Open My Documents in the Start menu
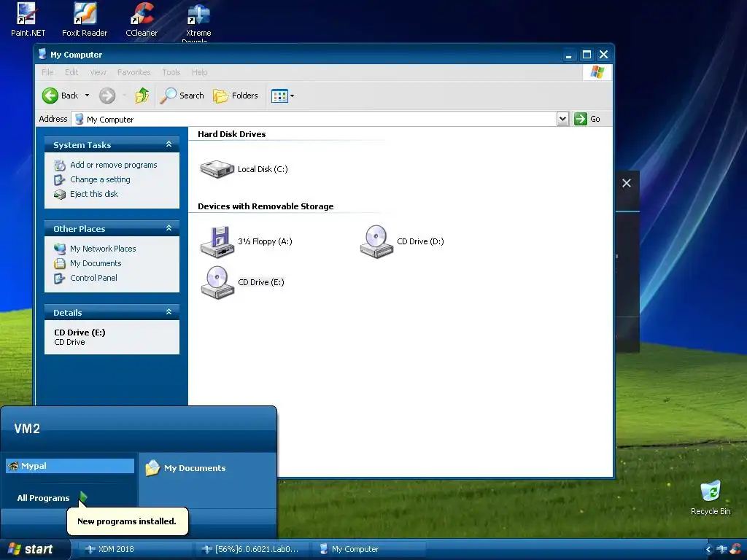 [x=186, y=468]
